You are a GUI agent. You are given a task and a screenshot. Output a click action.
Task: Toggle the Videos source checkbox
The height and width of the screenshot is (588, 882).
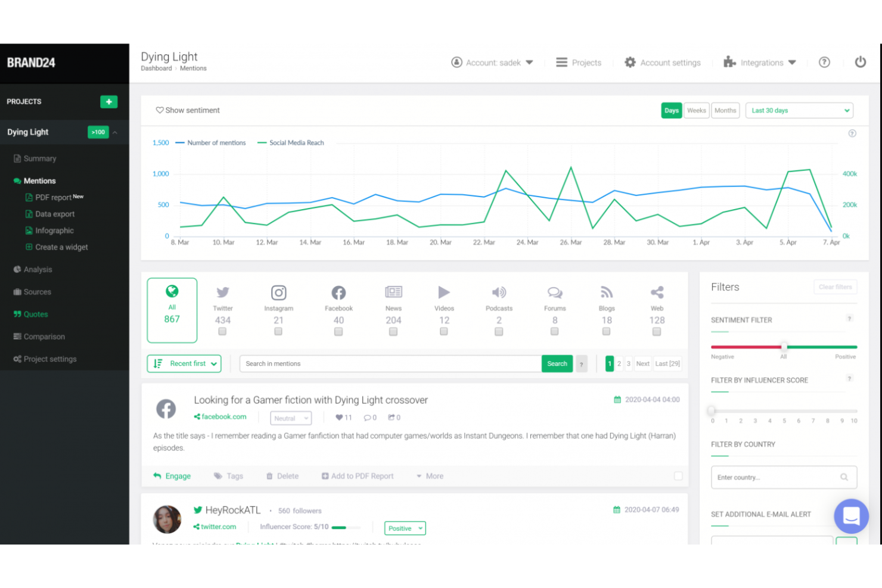coord(444,332)
